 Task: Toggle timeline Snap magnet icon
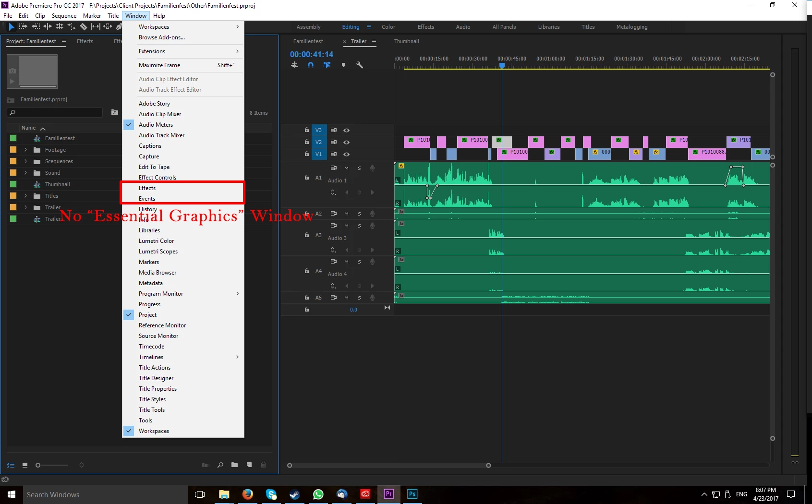coord(311,65)
